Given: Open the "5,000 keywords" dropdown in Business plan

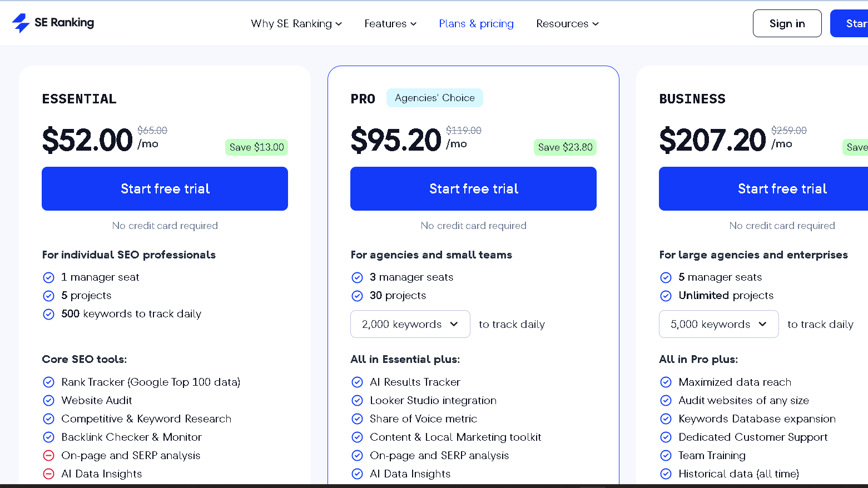Looking at the screenshot, I should (718, 324).
